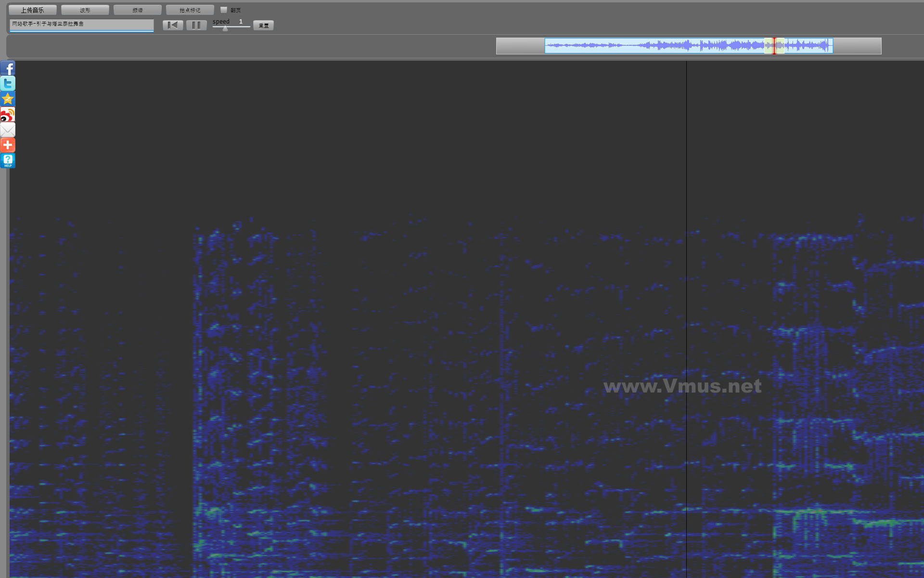Click the yellow star favorites icon
This screenshot has width=924, height=578.
(8, 99)
